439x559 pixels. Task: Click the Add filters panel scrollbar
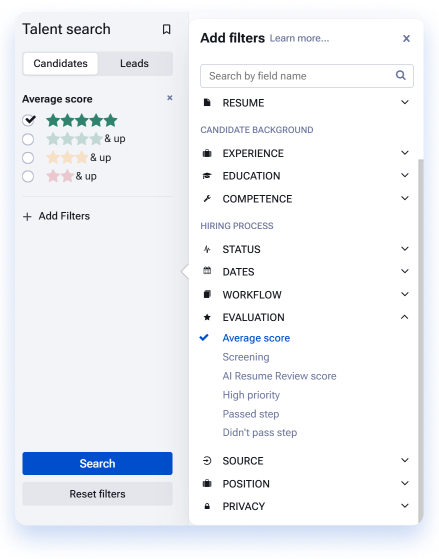420,342
